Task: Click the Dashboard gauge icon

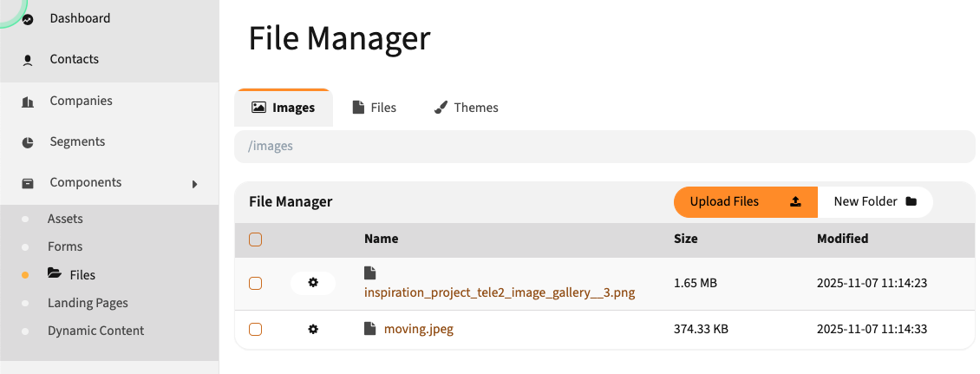Action: 28,20
